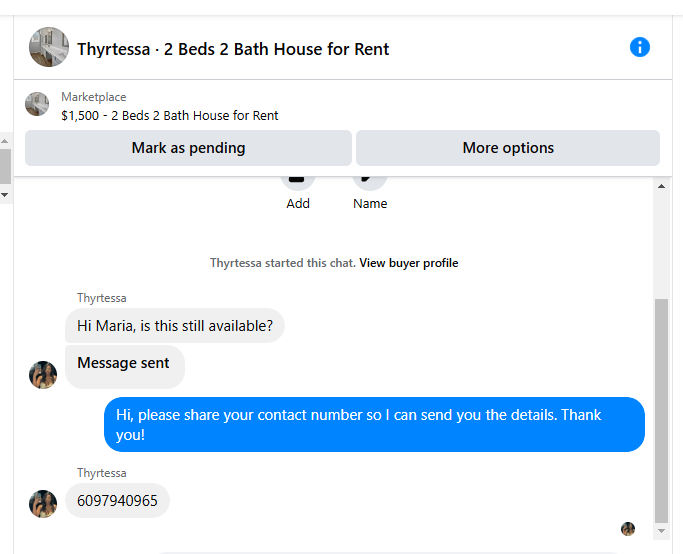This screenshot has width=683, height=554.
Task: Mark the listing as pending
Action: [188, 148]
